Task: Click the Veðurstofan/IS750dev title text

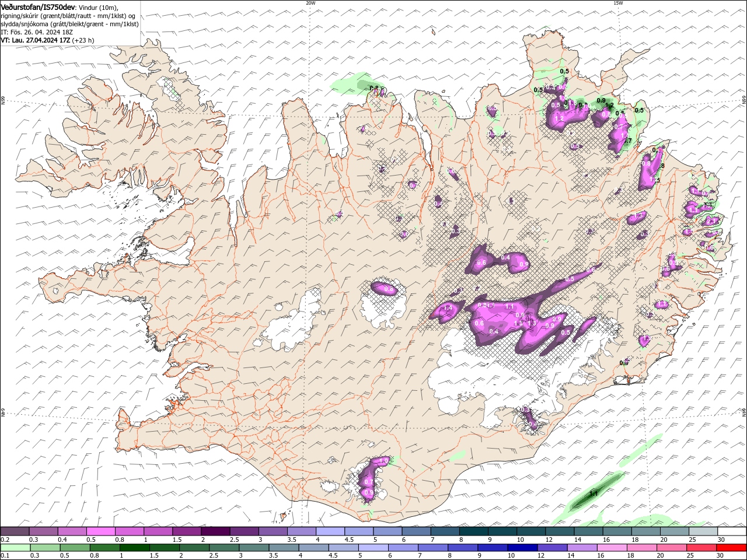Action: (39, 6)
